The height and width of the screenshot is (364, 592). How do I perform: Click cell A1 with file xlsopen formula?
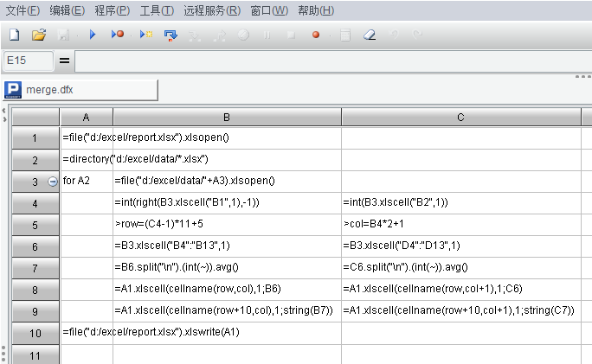87,138
